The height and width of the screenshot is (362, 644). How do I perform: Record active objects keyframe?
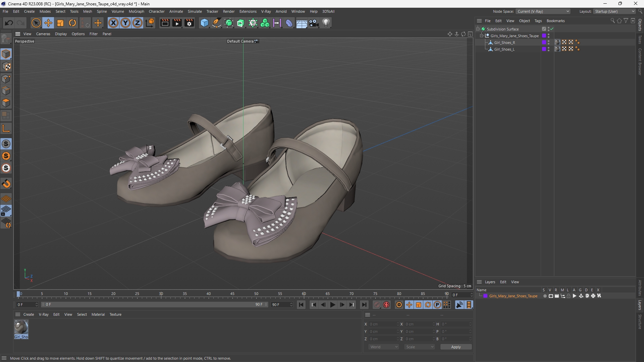point(377,305)
